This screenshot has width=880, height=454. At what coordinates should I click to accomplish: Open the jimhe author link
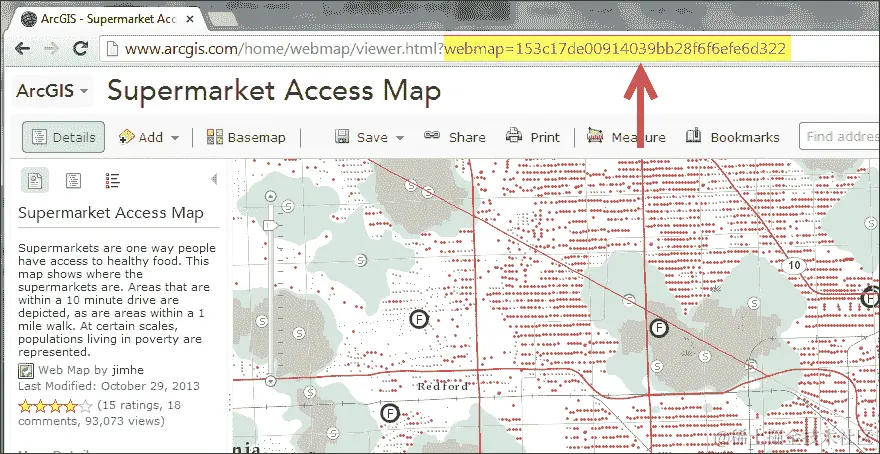pos(128,370)
